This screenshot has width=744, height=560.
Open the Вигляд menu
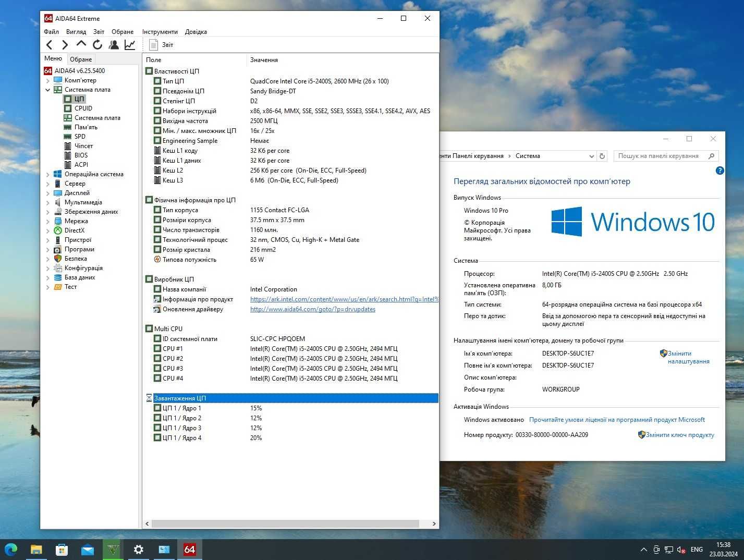click(76, 32)
